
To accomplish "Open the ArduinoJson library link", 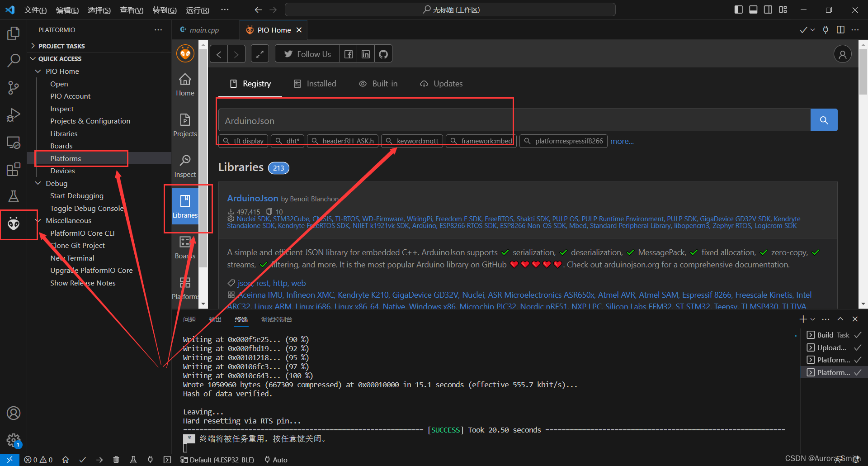I will 253,198.
